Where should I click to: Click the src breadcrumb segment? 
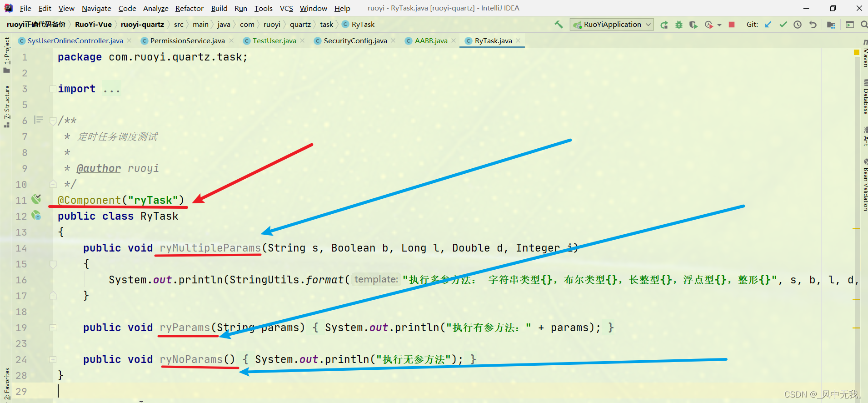[x=179, y=25]
